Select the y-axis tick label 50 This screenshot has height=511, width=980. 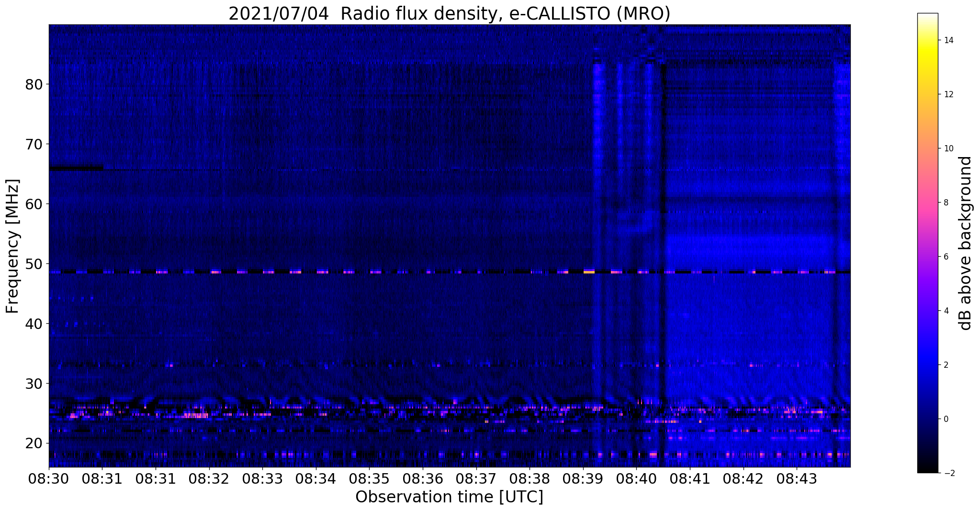tap(34, 264)
